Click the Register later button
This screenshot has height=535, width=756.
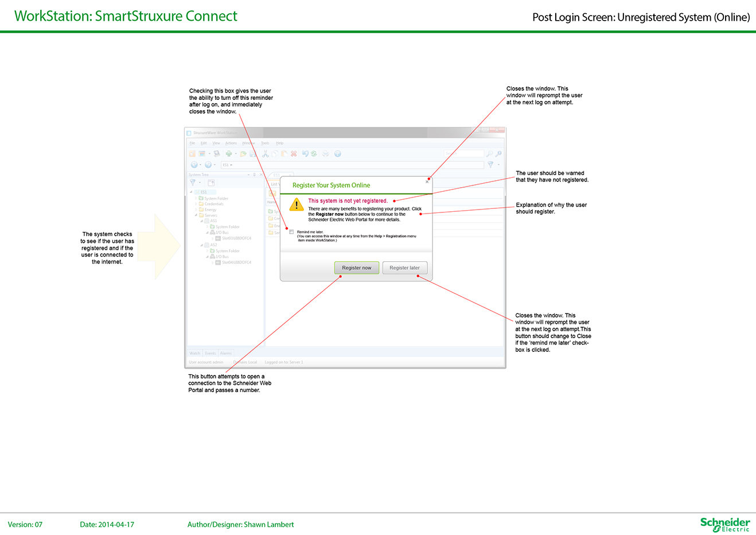click(404, 267)
